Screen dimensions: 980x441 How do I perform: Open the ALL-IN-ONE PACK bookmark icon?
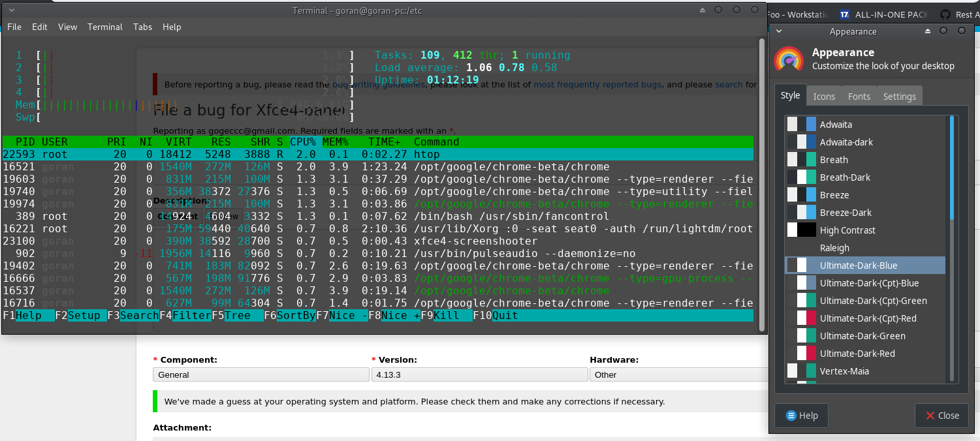845,14
